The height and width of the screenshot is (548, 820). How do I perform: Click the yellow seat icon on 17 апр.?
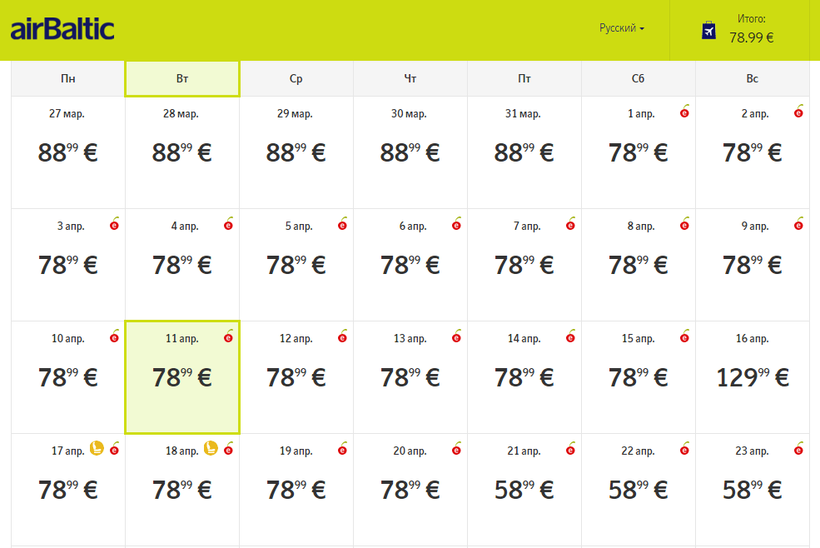point(98,448)
